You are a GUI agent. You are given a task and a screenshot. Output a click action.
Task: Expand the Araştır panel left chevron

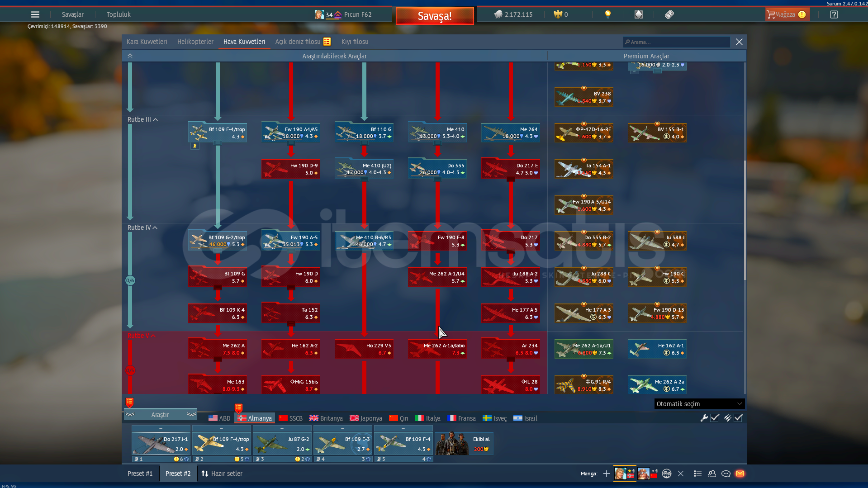pos(130,414)
